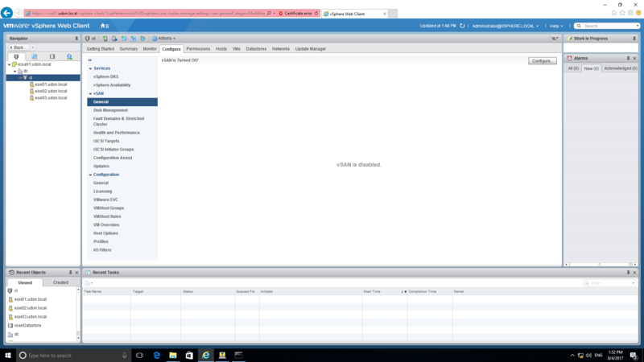Show All alarms tab

573,68
